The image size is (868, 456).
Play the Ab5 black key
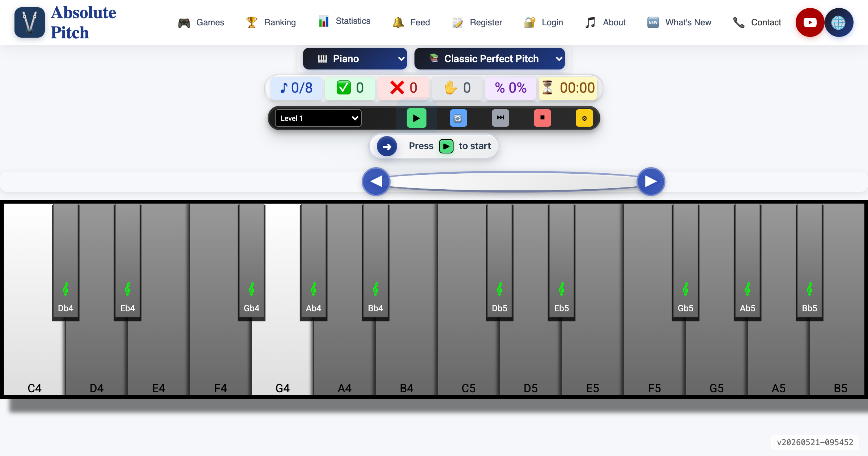pos(748,262)
